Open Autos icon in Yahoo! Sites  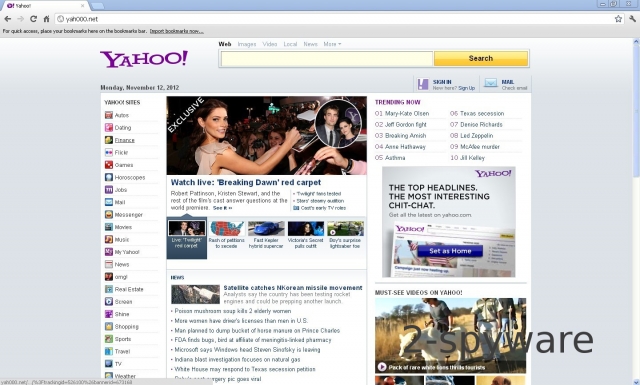[x=109, y=115]
